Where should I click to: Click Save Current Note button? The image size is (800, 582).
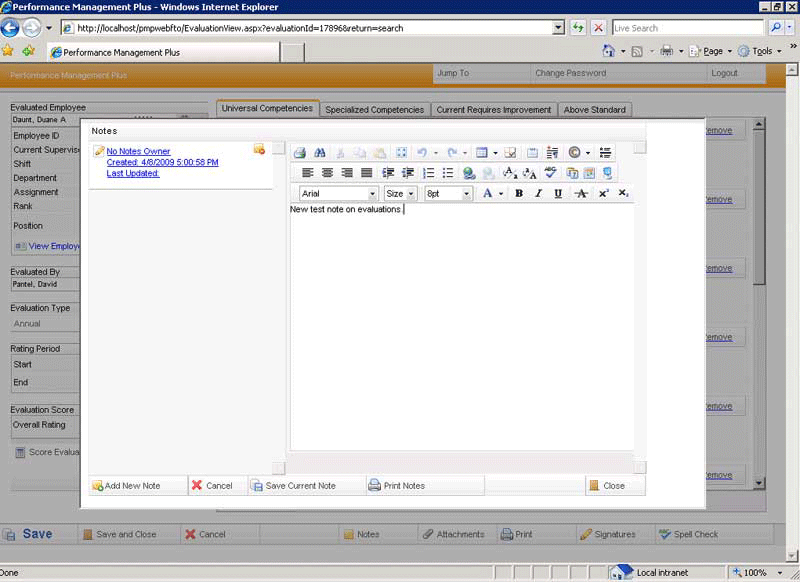pos(300,486)
